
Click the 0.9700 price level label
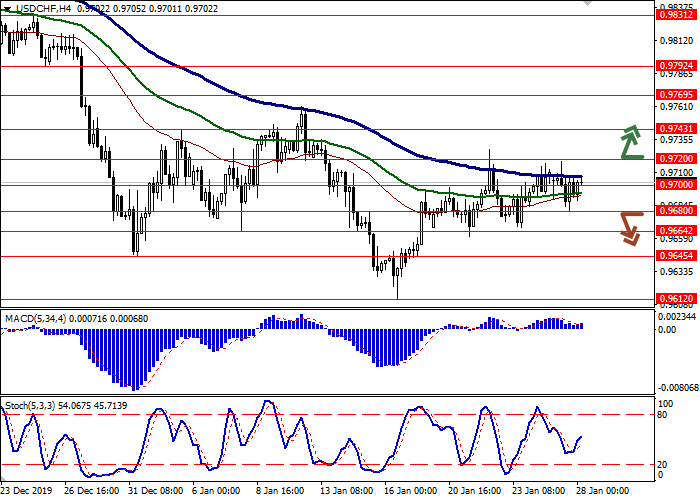[x=676, y=185]
